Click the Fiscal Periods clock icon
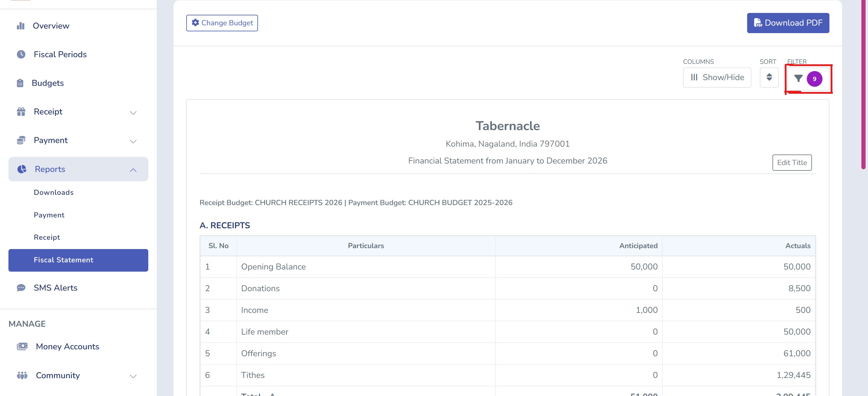868x396 pixels. pyautogui.click(x=21, y=55)
